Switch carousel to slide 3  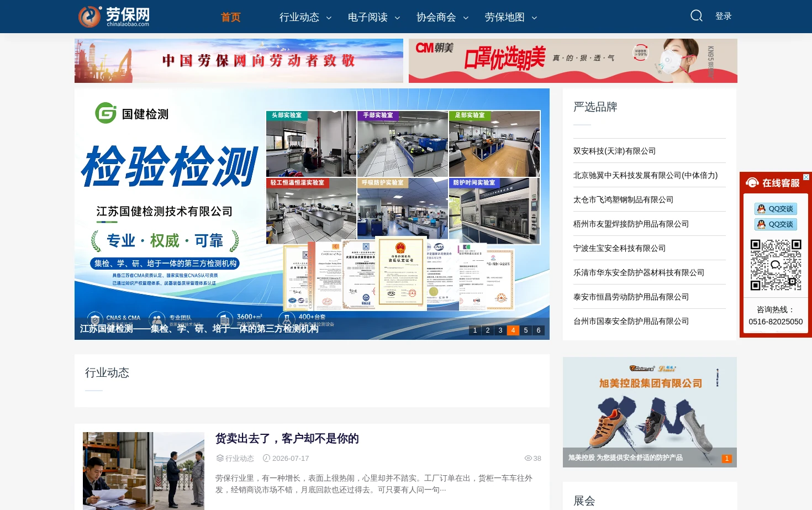coord(500,330)
